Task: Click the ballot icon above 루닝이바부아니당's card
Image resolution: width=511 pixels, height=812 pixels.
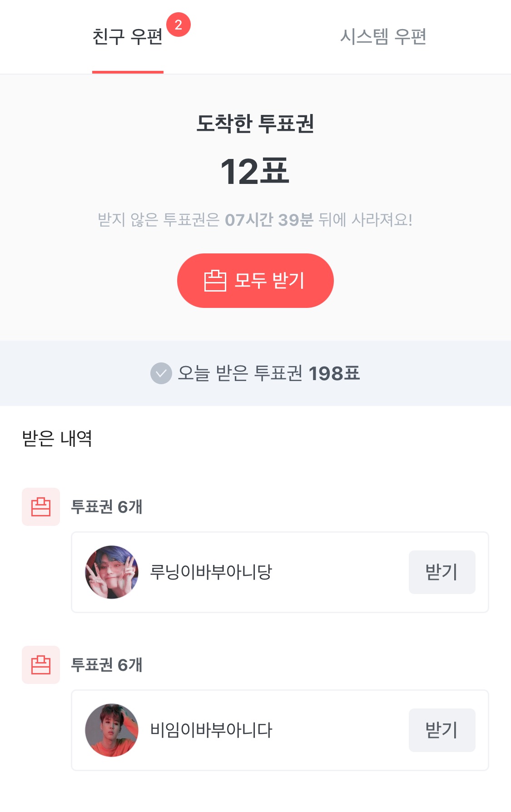Action: tap(41, 507)
